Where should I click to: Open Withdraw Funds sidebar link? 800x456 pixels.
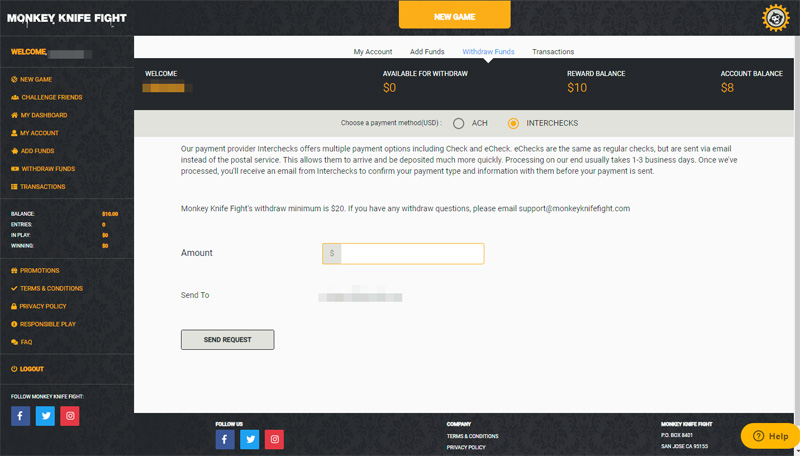click(x=43, y=169)
